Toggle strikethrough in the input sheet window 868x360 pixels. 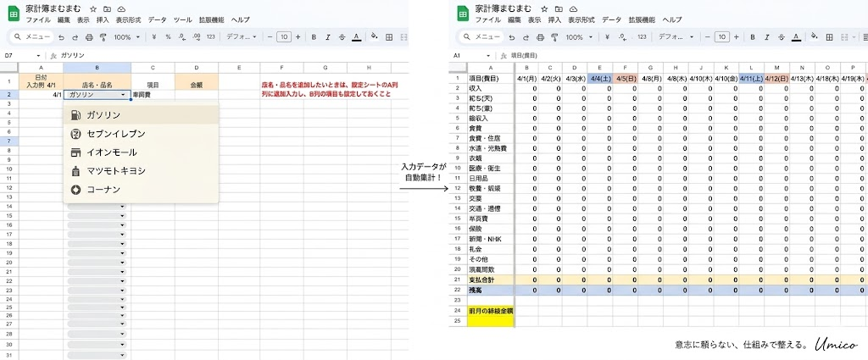[x=342, y=37]
